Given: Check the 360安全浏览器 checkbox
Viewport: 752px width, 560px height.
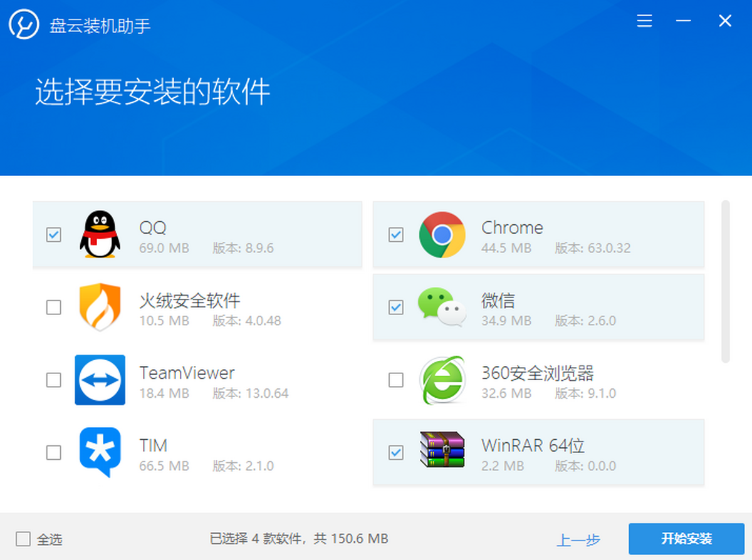Looking at the screenshot, I should point(396,380).
